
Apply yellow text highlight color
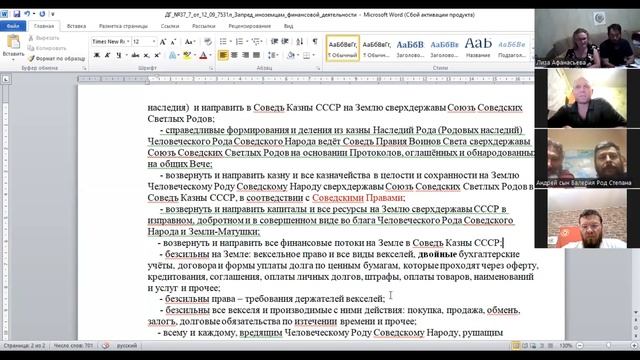[x=187, y=55]
